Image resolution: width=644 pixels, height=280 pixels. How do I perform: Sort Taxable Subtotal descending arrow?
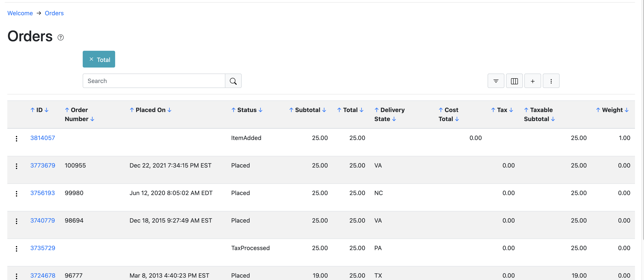[x=553, y=119]
